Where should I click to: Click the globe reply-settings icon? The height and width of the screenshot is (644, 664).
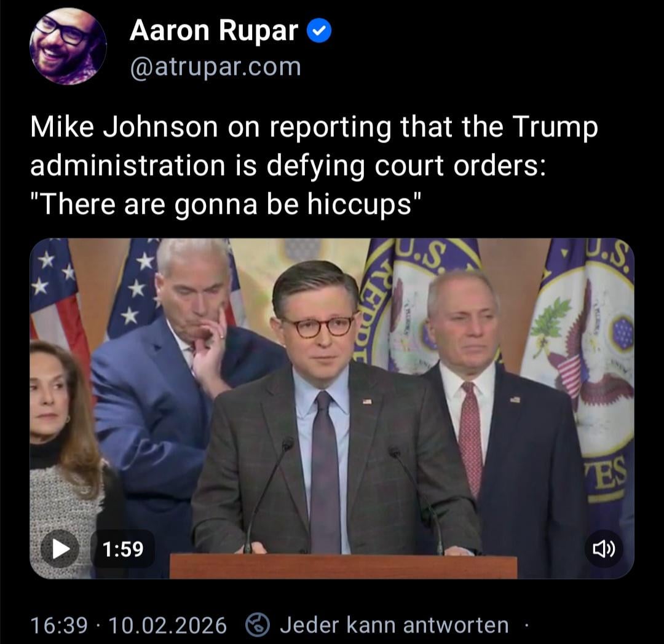pos(258,625)
